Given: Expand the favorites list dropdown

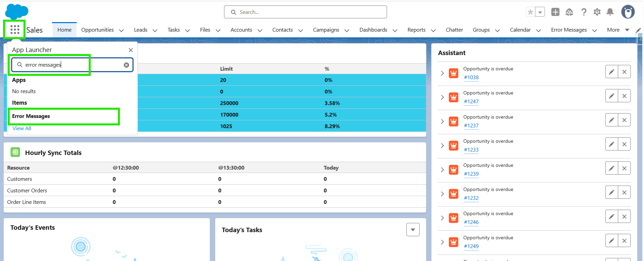Looking at the screenshot, I should [540, 12].
